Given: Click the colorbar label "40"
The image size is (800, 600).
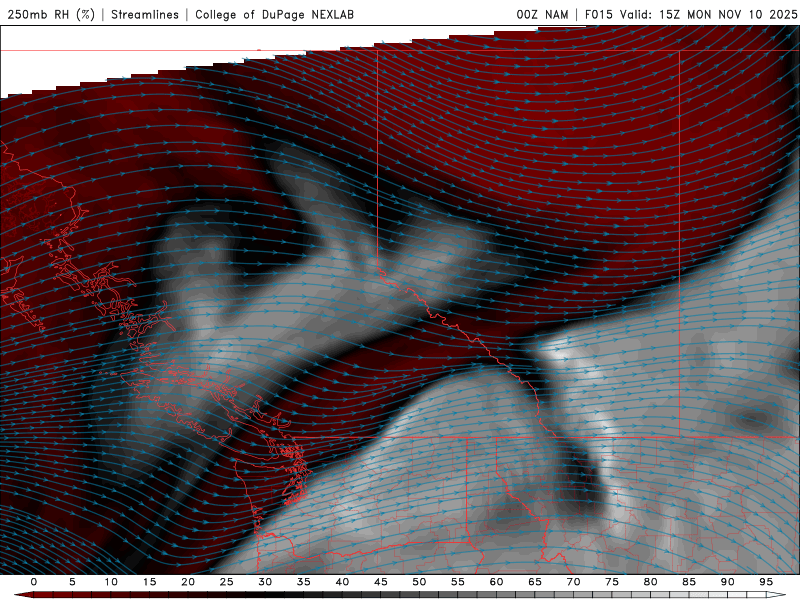Looking at the screenshot, I should tap(342, 582).
